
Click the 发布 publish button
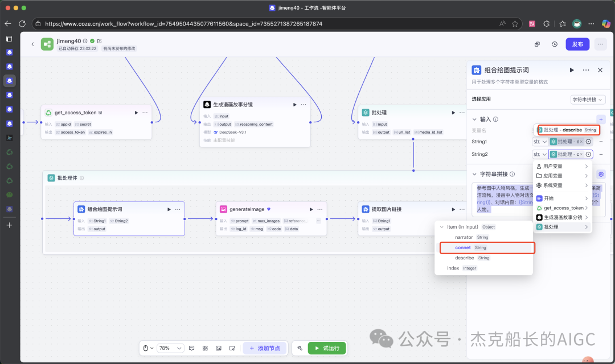tap(577, 44)
